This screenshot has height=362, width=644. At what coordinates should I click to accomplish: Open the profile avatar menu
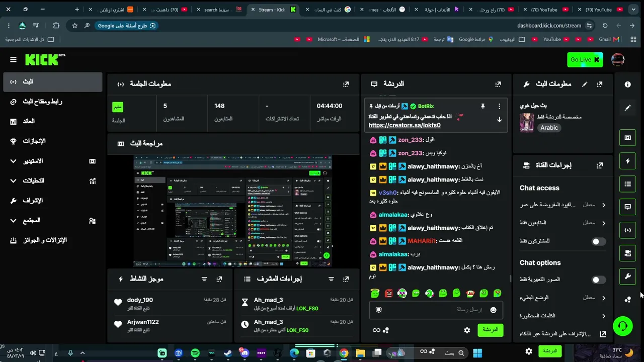click(618, 60)
